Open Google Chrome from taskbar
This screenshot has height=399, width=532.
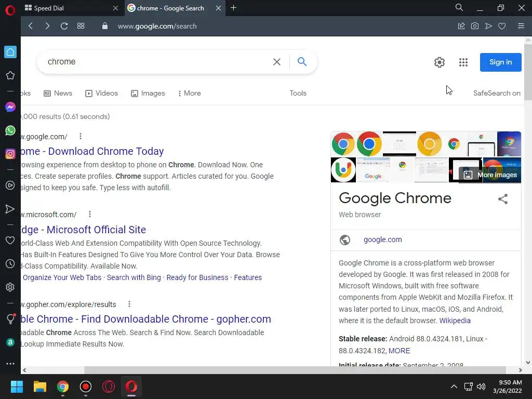coord(63,387)
